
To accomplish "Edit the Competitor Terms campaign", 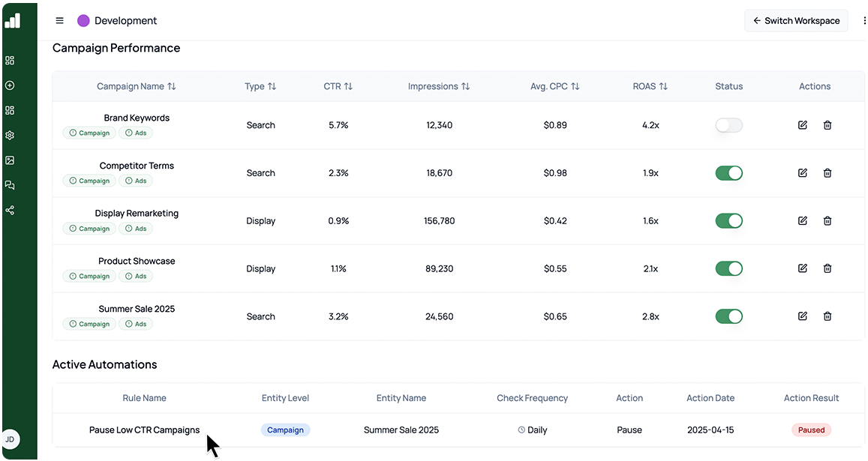I will point(802,172).
